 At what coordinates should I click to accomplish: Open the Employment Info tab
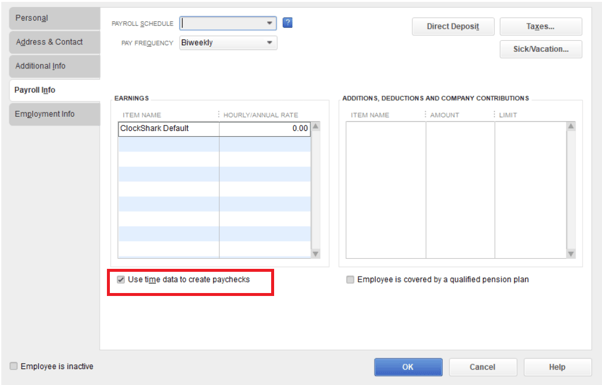55,114
